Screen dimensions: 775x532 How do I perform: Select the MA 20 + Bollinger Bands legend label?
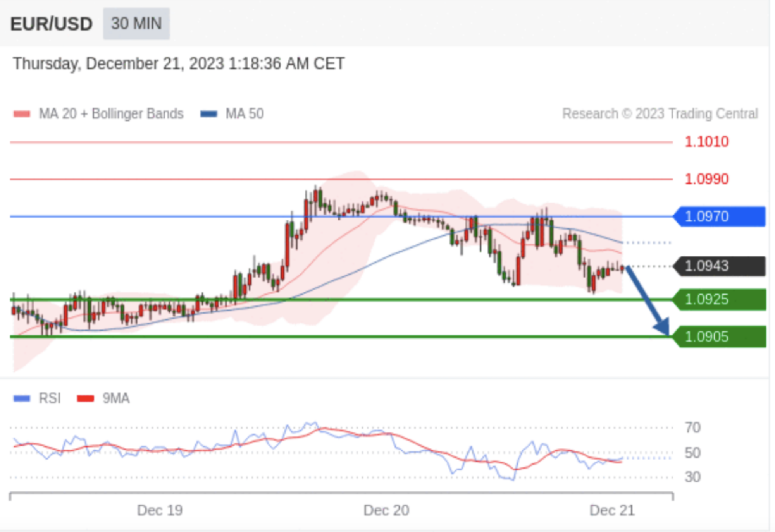tap(111, 114)
